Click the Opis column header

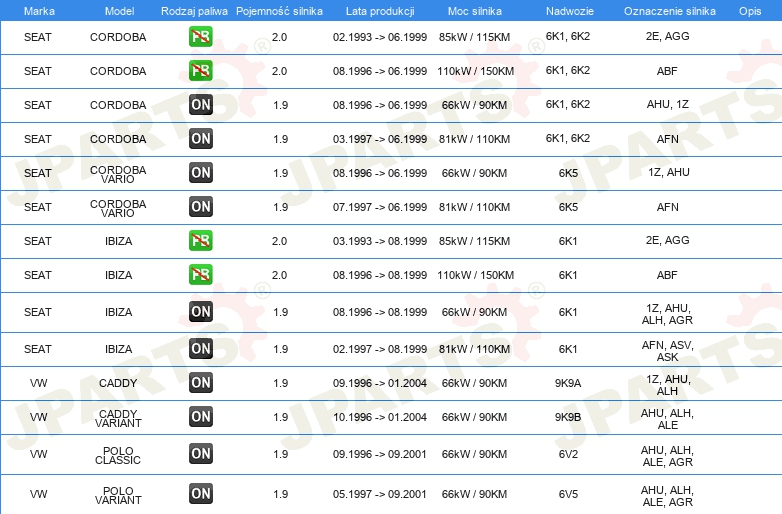pyautogui.click(x=750, y=11)
